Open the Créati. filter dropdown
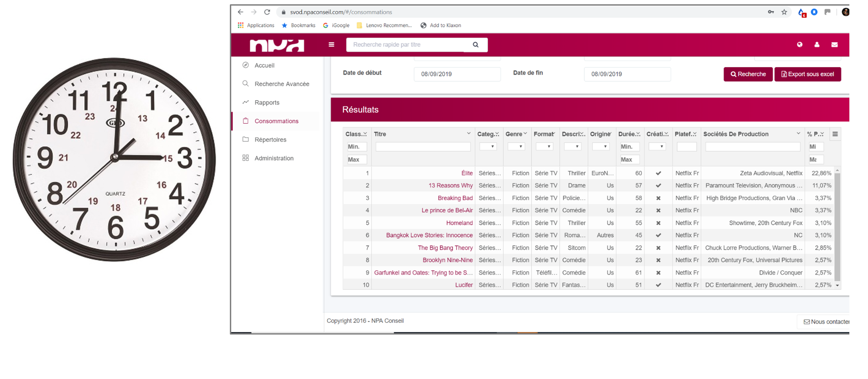Screen dimensions: 868x379 657,146
